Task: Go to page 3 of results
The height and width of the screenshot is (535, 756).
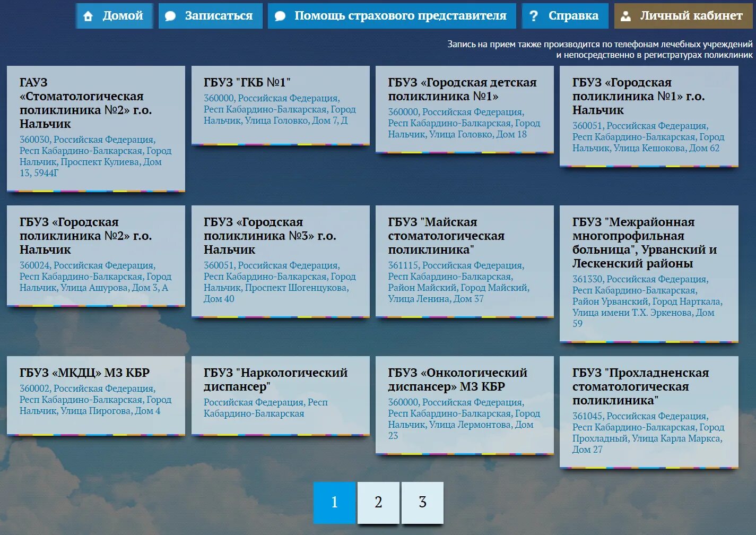Action: coord(422,502)
